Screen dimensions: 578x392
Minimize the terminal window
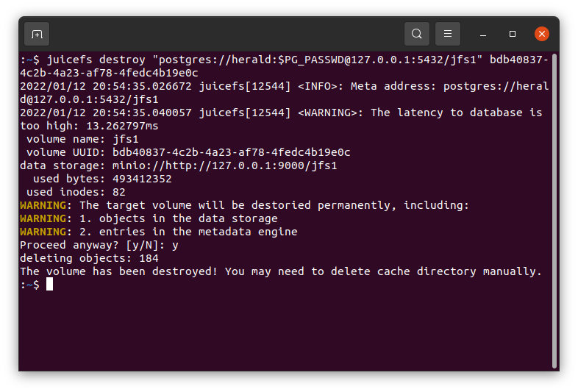pos(483,34)
